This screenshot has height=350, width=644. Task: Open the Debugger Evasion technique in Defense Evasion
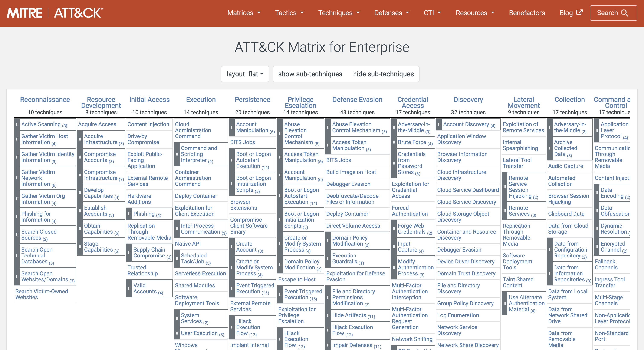pyautogui.click(x=348, y=184)
